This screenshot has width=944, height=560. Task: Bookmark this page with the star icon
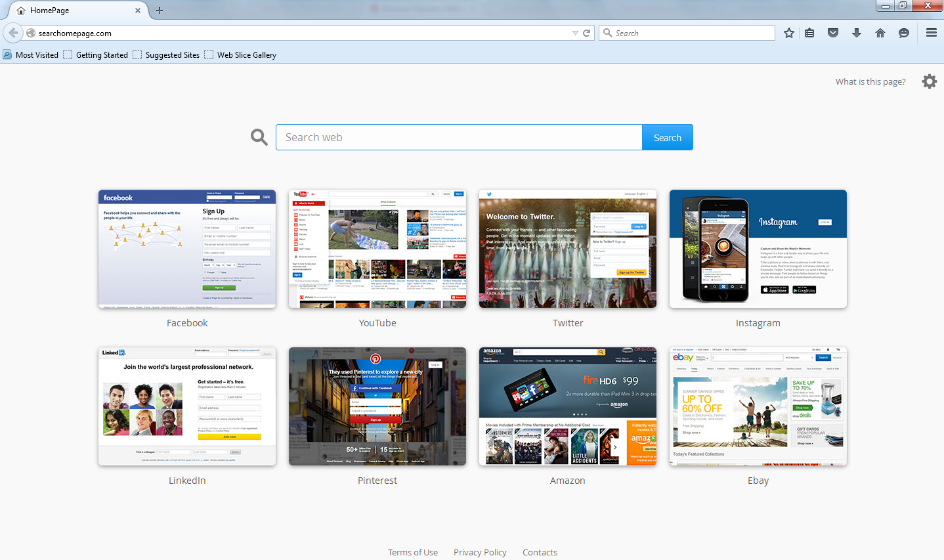point(789,33)
